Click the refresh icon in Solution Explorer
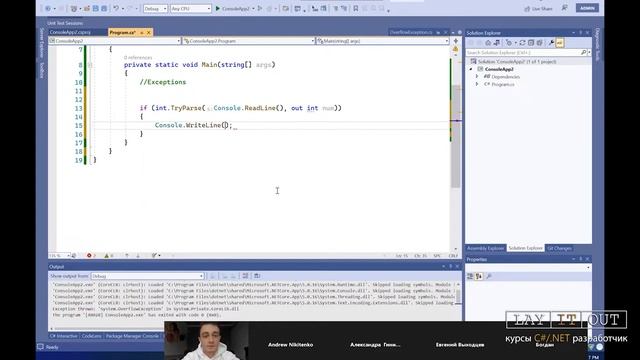 (522, 43)
